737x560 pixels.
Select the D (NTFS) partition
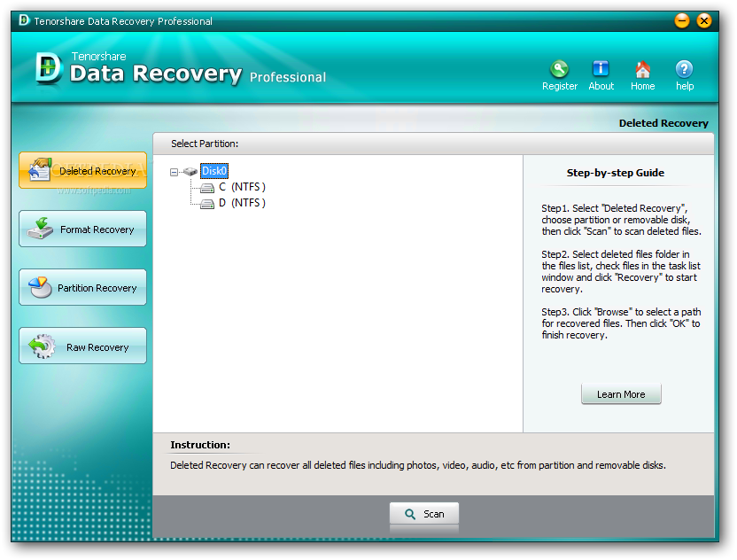(x=242, y=203)
